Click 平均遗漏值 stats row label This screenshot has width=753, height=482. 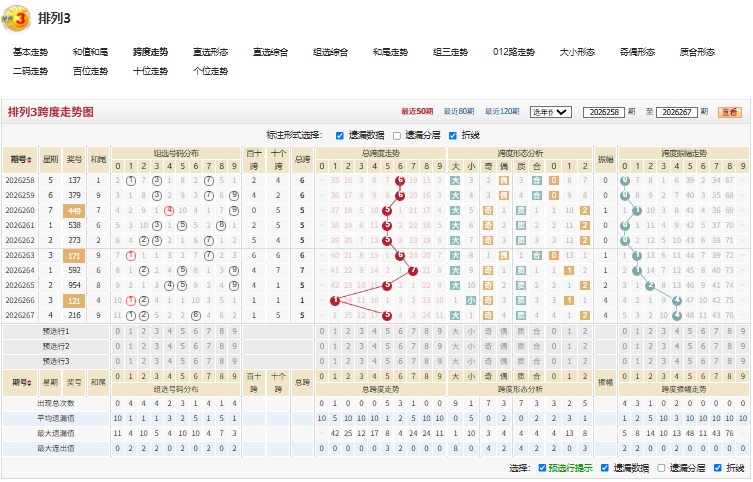(56, 418)
